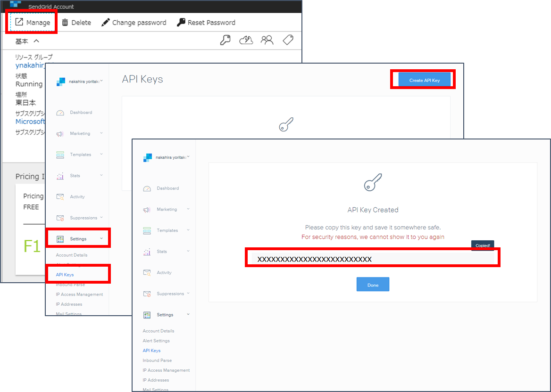The width and height of the screenshot is (551, 392).
Task: Open account dropdown in front window
Action: [x=188, y=157]
